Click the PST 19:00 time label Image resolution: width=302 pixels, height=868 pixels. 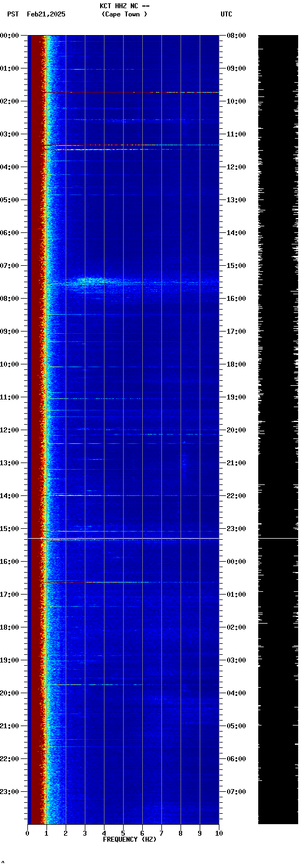(9, 660)
